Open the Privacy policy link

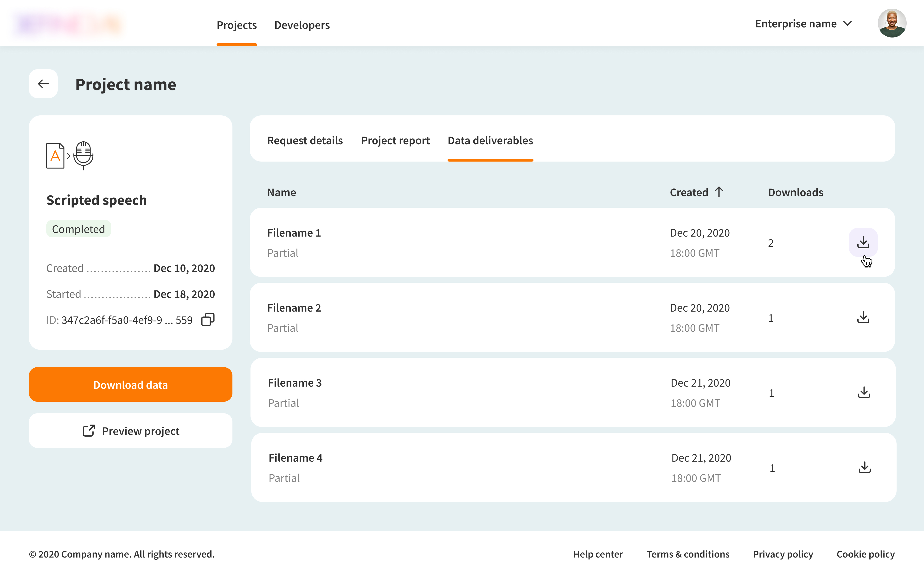pyautogui.click(x=783, y=554)
